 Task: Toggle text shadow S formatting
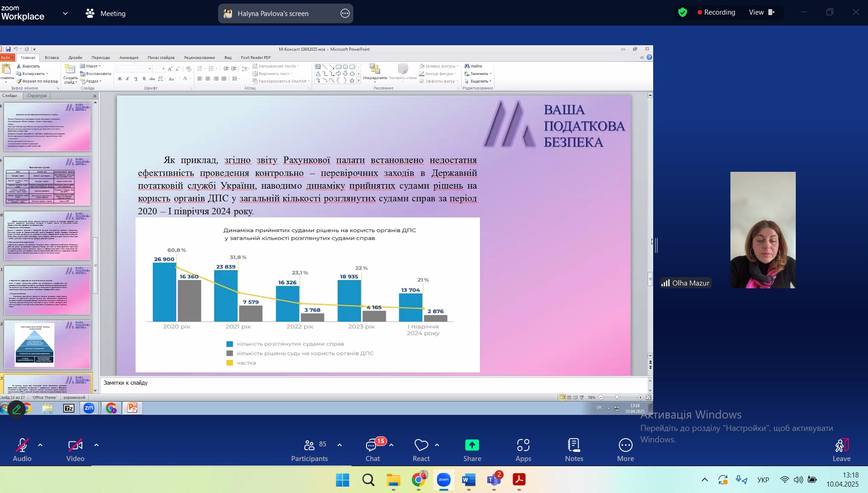click(x=144, y=79)
